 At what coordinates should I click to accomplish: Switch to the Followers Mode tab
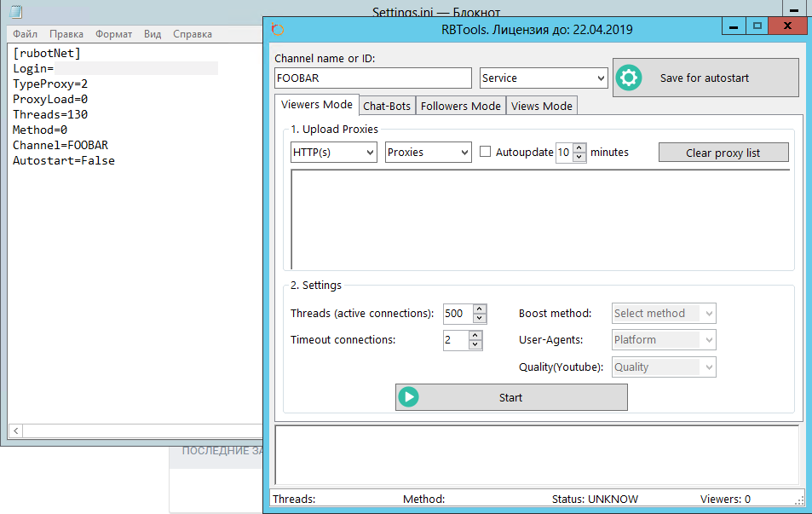pos(461,106)
